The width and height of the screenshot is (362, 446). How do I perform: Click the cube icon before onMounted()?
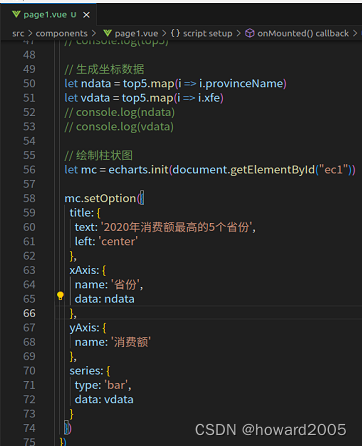pyautogui.click(x=250, y=33)
